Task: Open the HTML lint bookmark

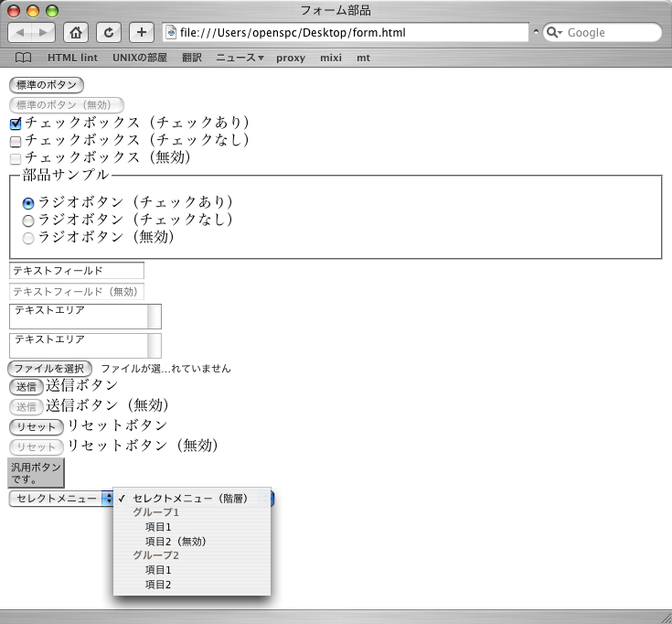Action: click(72, 58)
